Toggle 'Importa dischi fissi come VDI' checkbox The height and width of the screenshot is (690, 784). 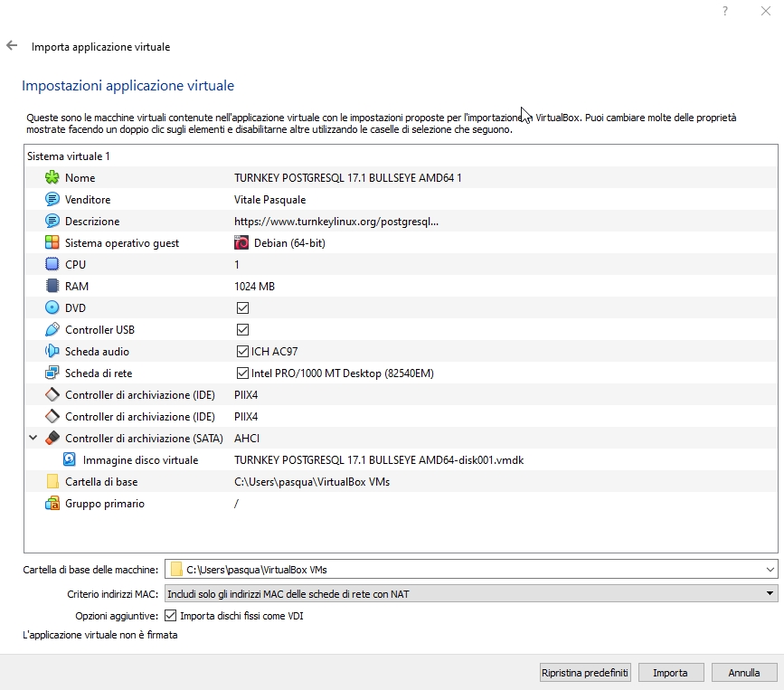pos(171,616)
